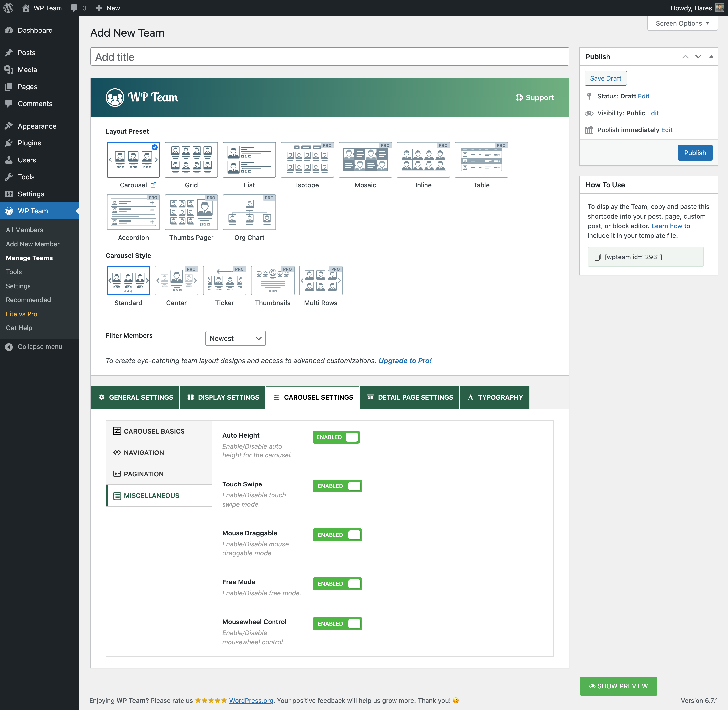Select the List layout preset icon
728x710 pixels.
[249, 160]
